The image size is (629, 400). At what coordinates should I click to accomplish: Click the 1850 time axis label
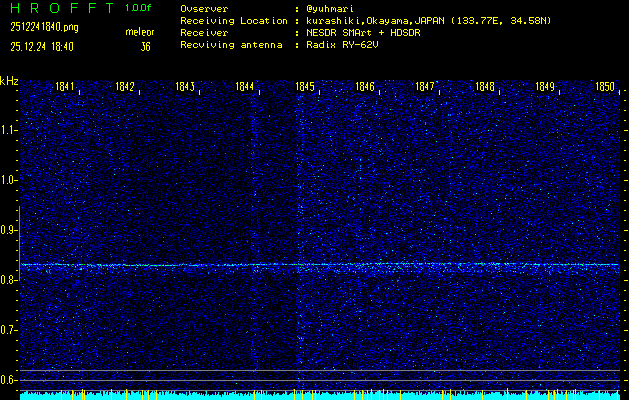pos(605,86)
